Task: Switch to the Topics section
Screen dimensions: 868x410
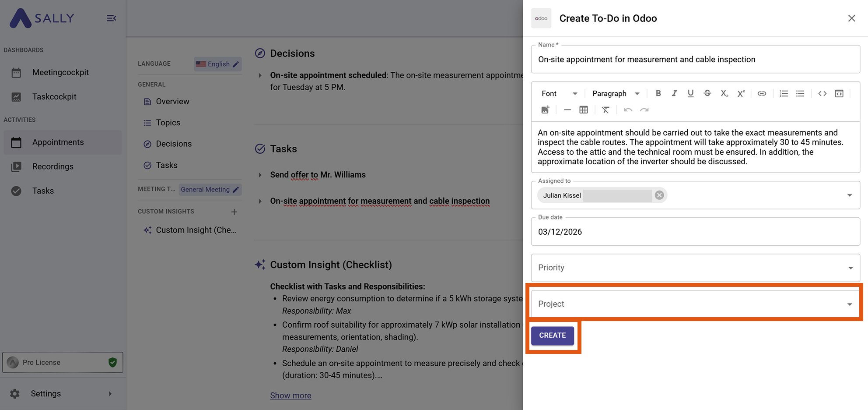Action: (x=168, y=123)
